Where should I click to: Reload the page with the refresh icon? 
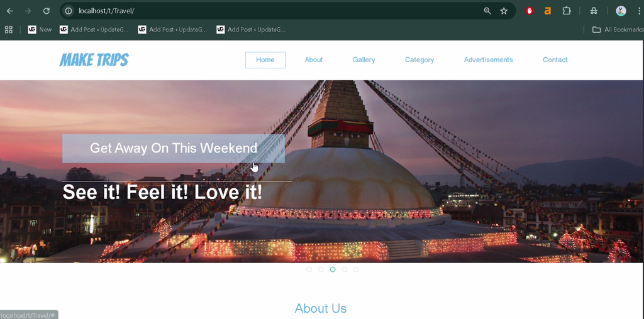point(47,11)
